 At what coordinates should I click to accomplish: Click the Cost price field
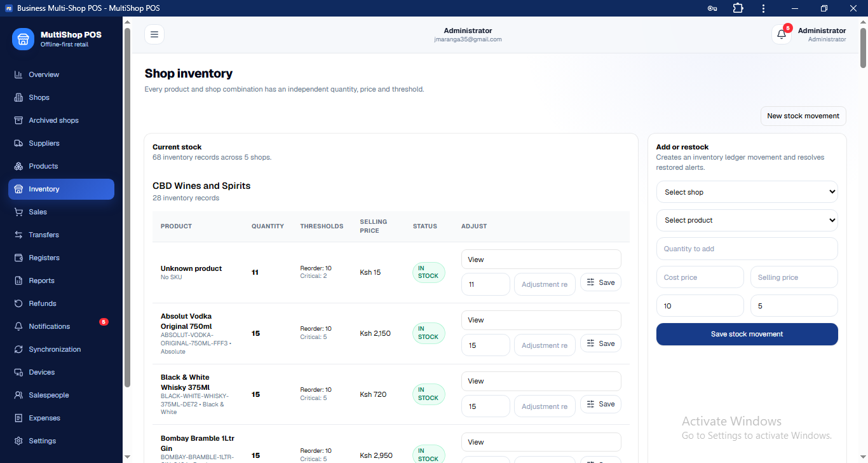[x=700, y=277]
